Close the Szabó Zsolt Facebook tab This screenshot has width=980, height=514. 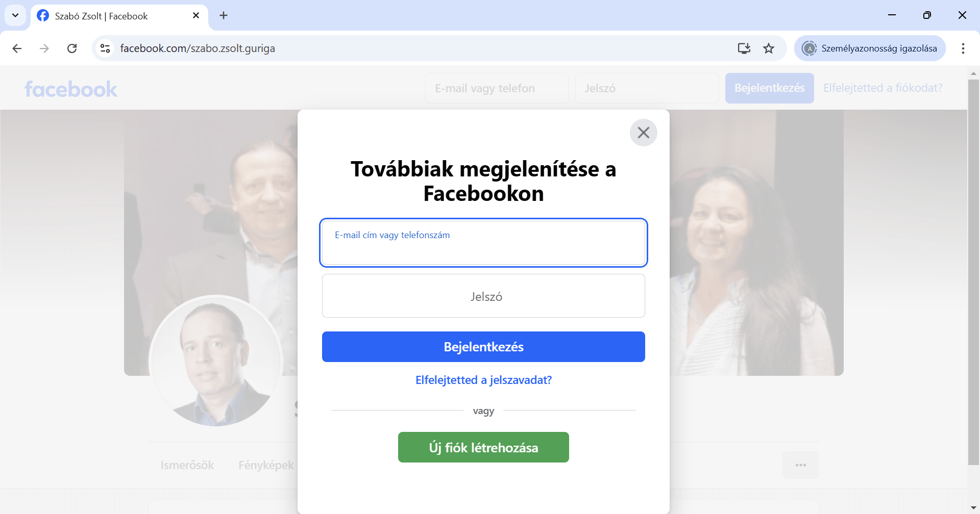196,16
